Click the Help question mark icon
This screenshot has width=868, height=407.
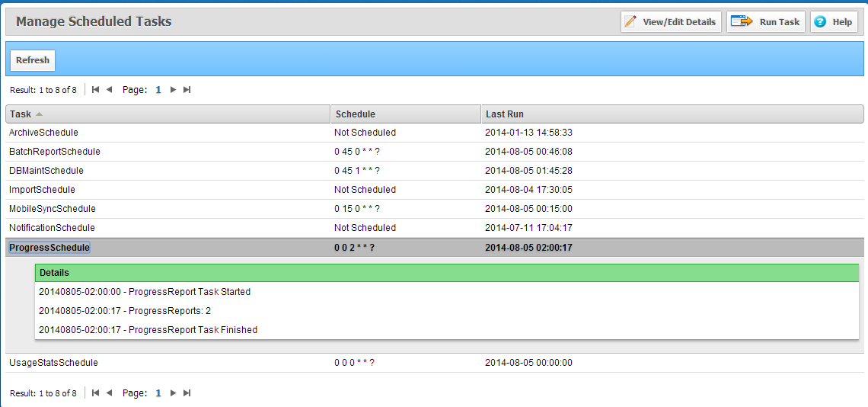[x=820, y=22]
